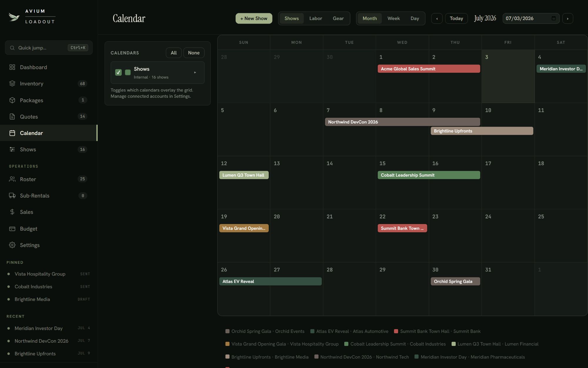Click the Shows calendar green color swatch
The image size is (588, 368).
[x=128, y=72]
